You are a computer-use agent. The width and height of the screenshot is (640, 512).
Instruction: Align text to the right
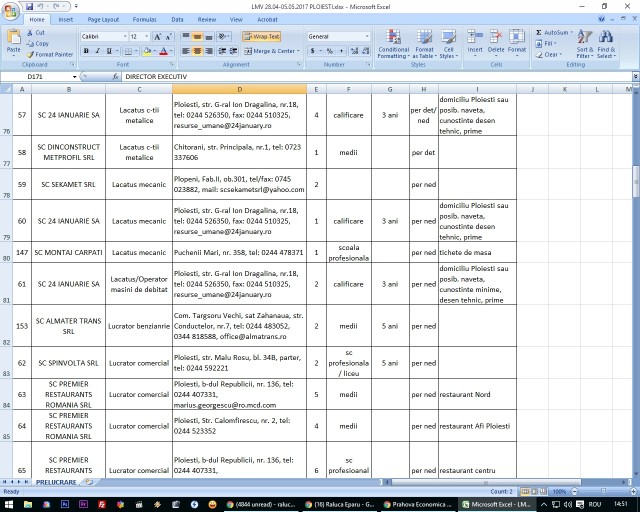click(209, 51)
